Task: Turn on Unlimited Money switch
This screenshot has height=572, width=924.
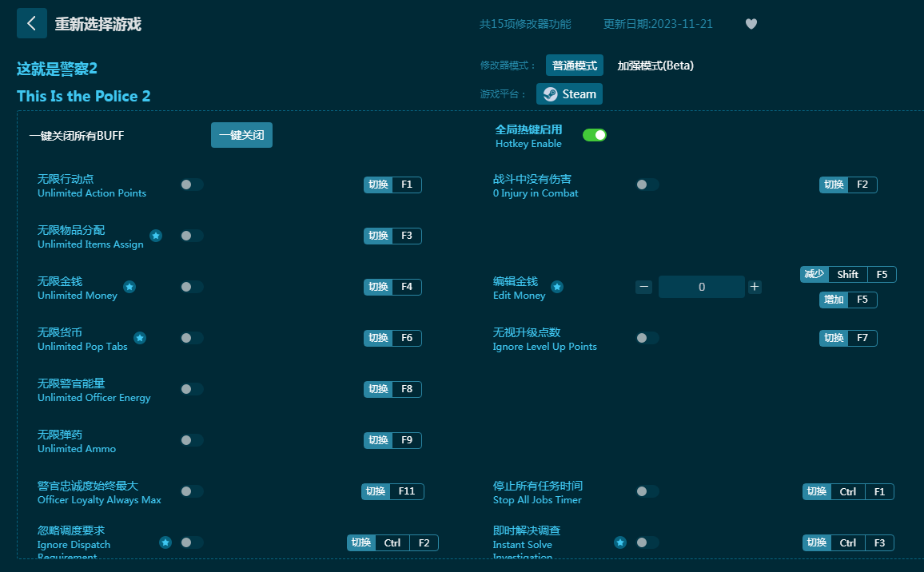Action: [x=192, y=287]
